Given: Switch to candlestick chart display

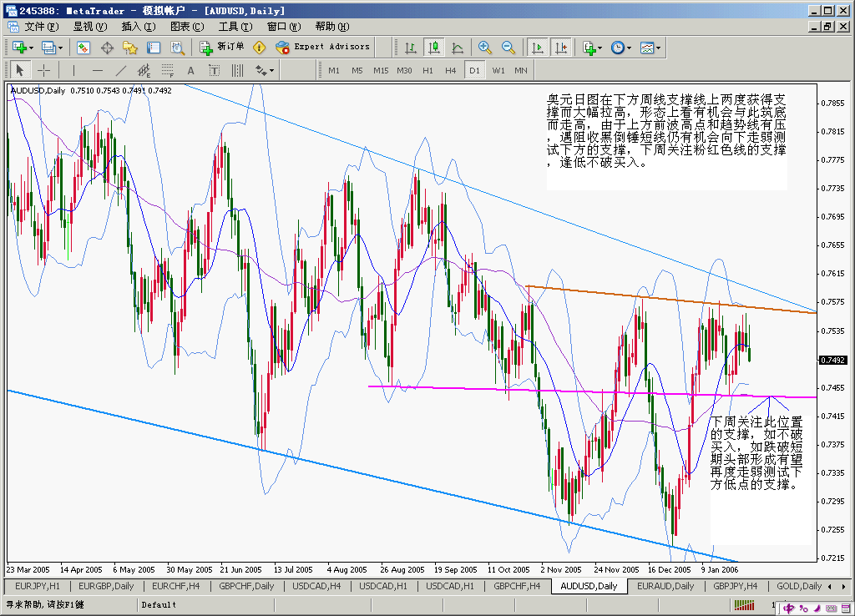Looking at the screenshot, I should pyautogui.click(x=434, y=48).
